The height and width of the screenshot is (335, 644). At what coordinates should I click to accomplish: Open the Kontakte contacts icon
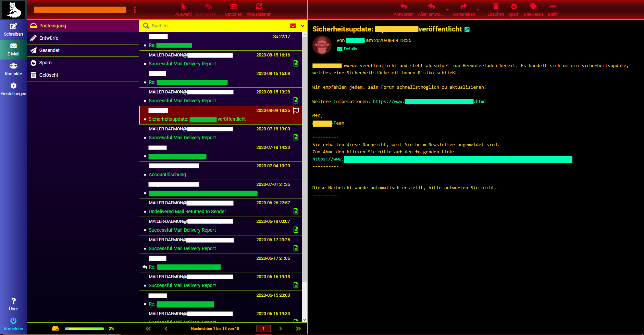(13, 66)
